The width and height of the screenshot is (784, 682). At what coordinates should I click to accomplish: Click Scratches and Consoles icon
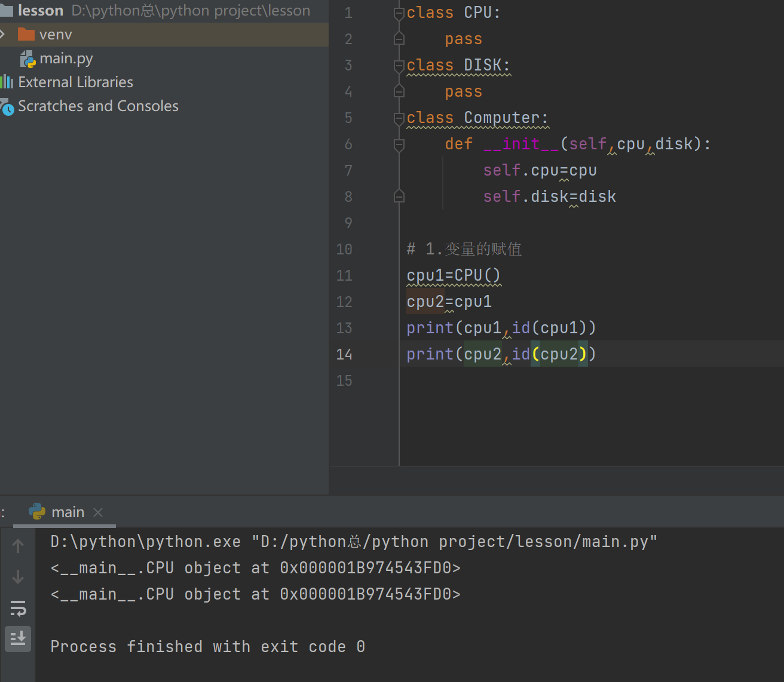point(7,107)
